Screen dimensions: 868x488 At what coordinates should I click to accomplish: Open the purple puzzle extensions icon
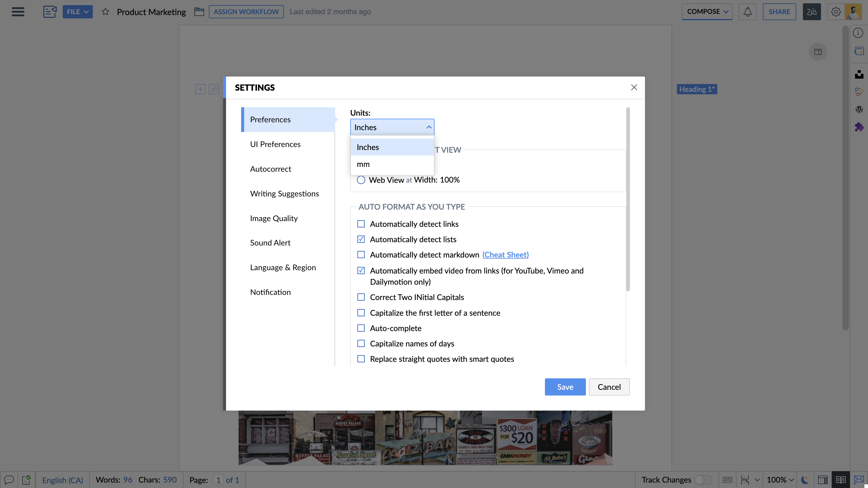tap(859, 127)
